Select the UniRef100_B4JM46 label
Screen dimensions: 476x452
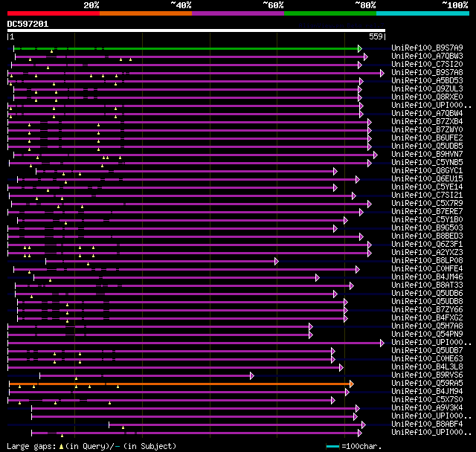(x=427, y=277)
